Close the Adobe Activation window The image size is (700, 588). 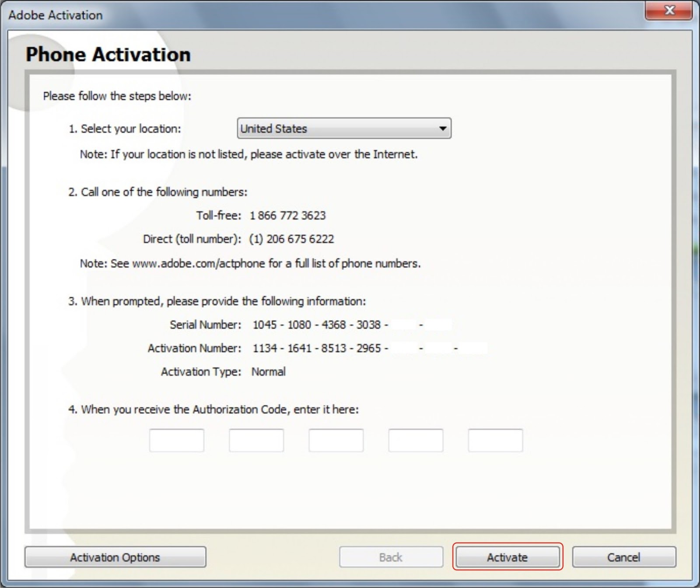tap(669, 10)
